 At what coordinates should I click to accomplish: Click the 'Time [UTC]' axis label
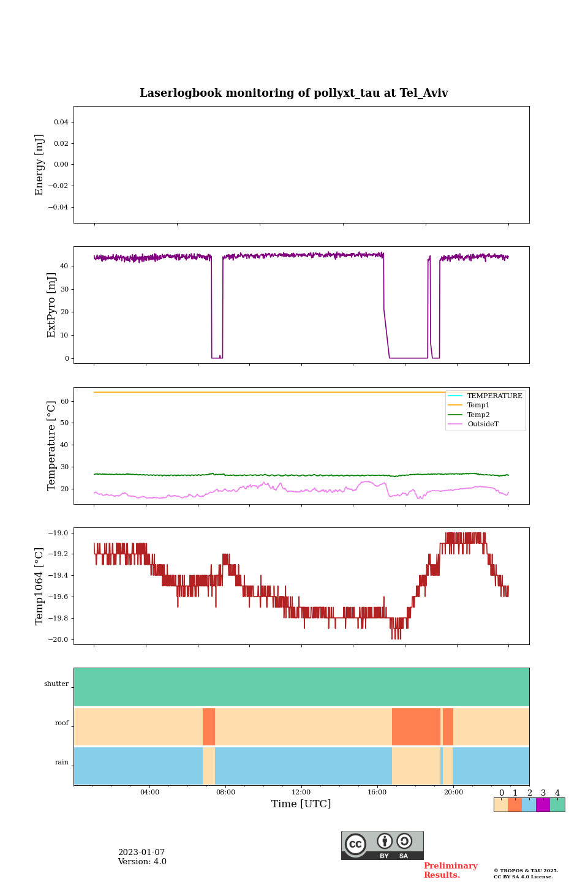pos(301,804)
